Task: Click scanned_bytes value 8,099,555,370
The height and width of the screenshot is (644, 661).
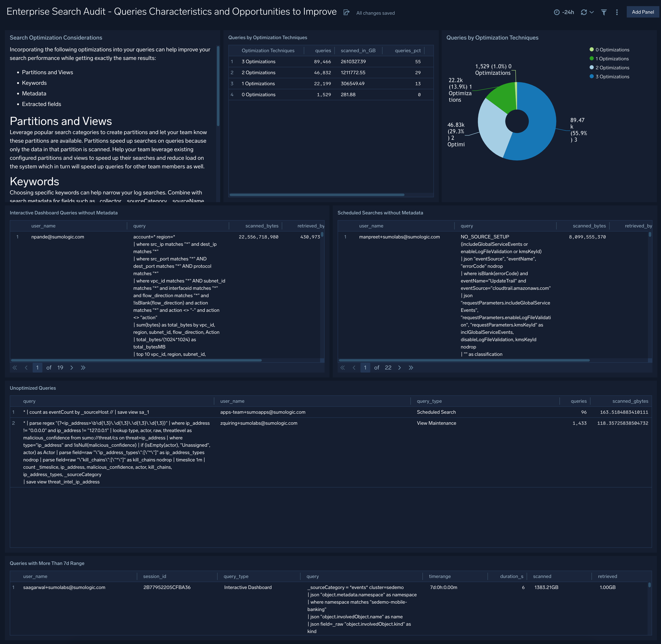Action: [587, 237]
